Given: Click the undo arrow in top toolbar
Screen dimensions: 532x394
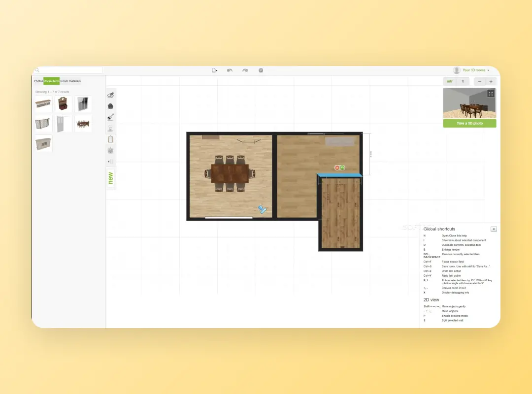Looking at the screenshot, I should pyautogui.click(x=230, y=70).
